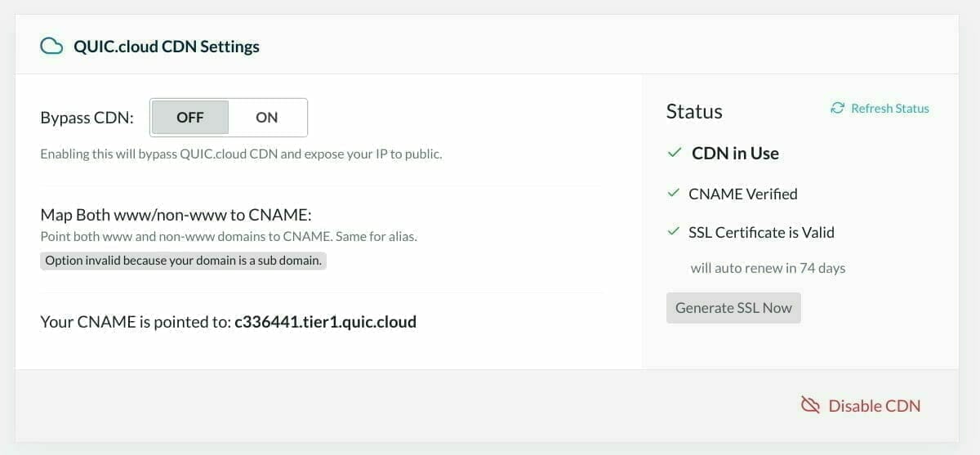The width and height of the screenshot is (980, 455).
Task: Click the Map Both www/non-www to CNAME heading
Action: pos(176,216)
